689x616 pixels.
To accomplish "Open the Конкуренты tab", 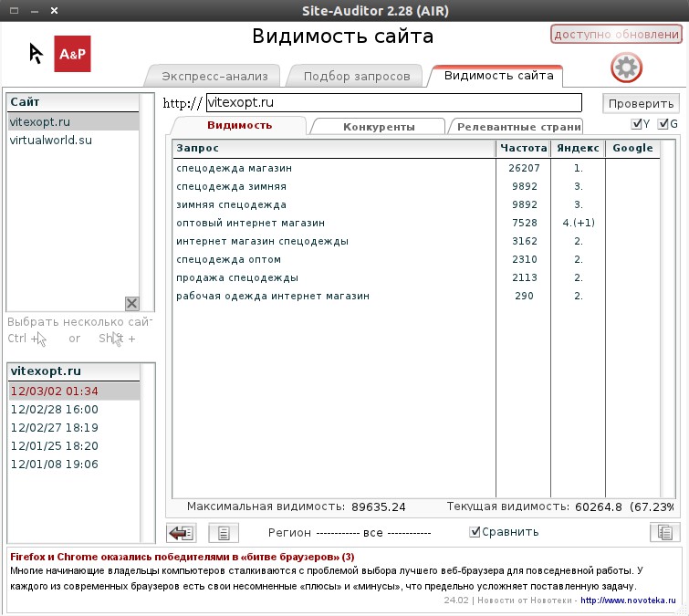I will tap(378, 127).
